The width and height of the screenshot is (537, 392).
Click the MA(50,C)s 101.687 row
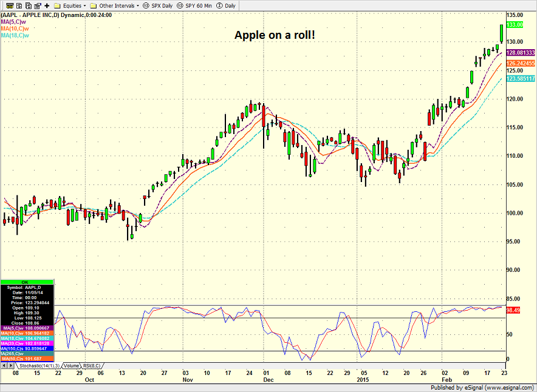tap(27, 359)
